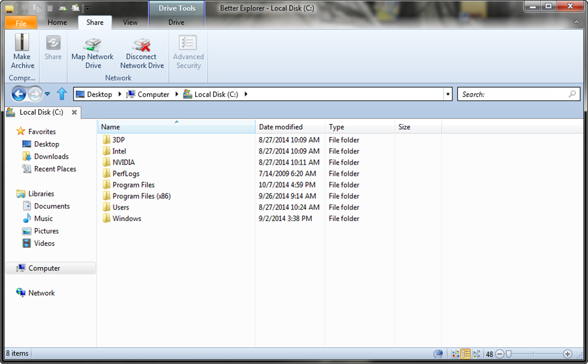
Task: Select the Share ribbon tab
Action: 95,22
